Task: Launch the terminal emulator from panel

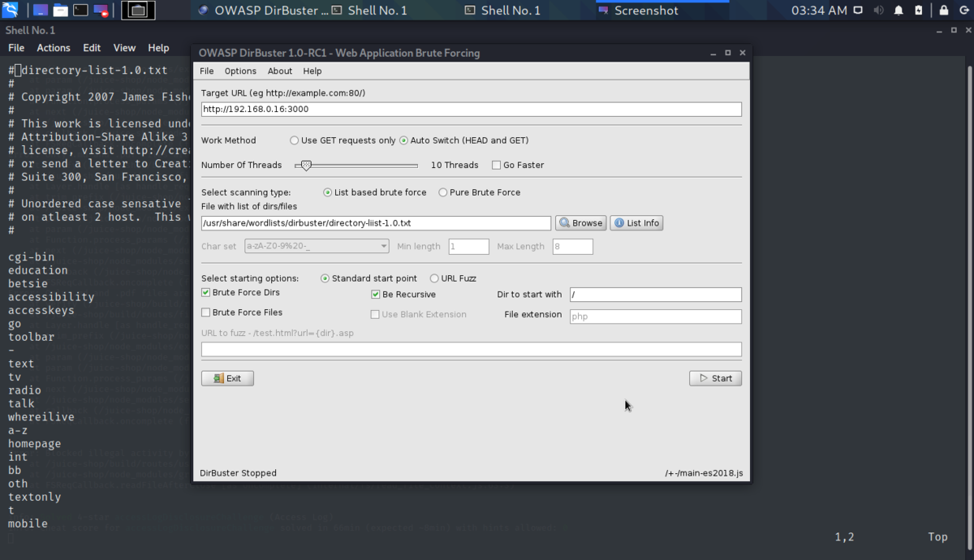Action: 80,11
